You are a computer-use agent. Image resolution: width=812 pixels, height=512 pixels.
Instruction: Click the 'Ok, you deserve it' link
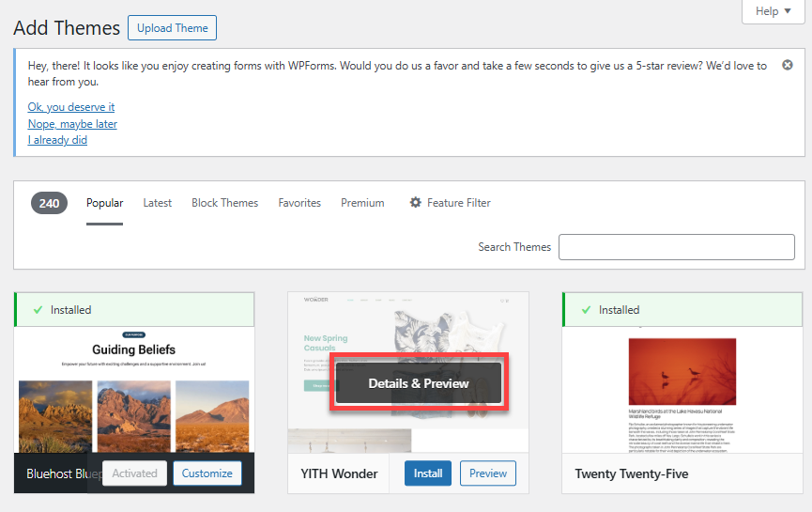(71, 107)
